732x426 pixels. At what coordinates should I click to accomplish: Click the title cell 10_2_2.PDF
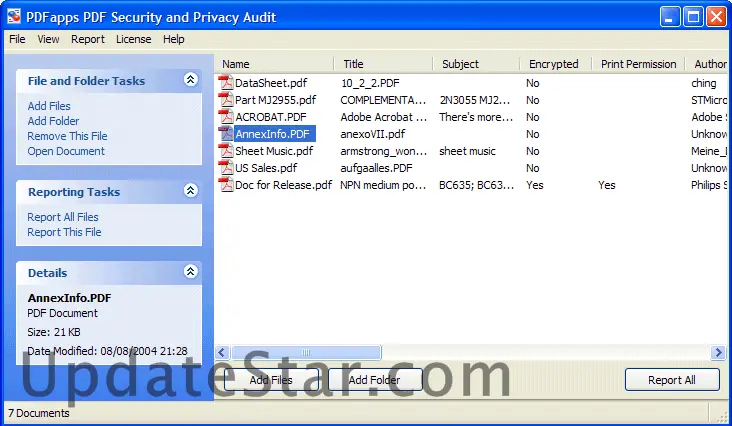click(x=371, y=83)
